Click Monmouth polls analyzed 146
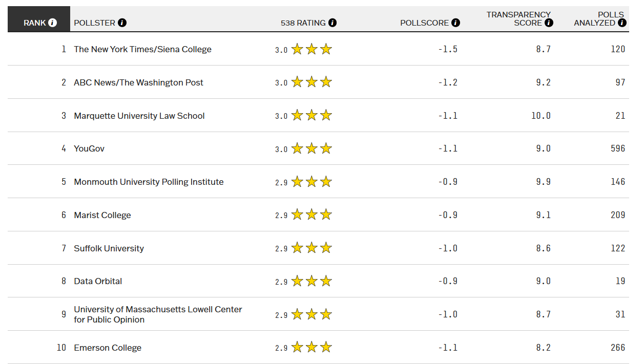The height and width of the screenshot is (364, 644). tap(618, 182)
